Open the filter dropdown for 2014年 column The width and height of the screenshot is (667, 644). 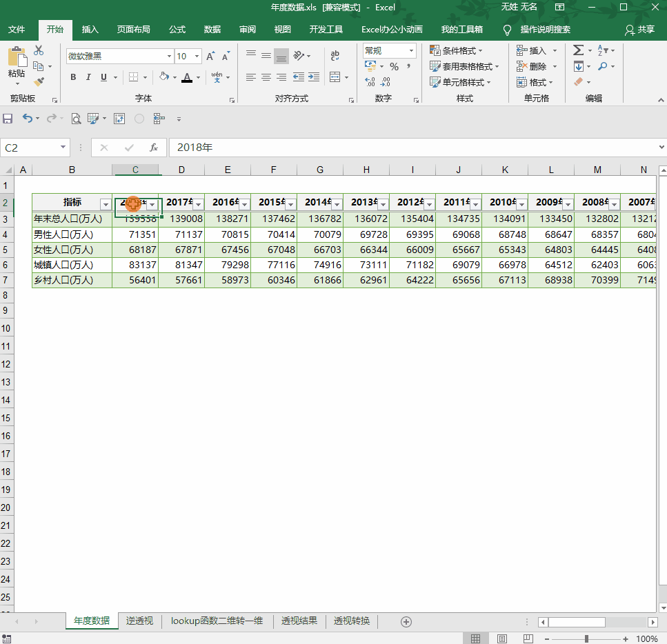point(337,205)
